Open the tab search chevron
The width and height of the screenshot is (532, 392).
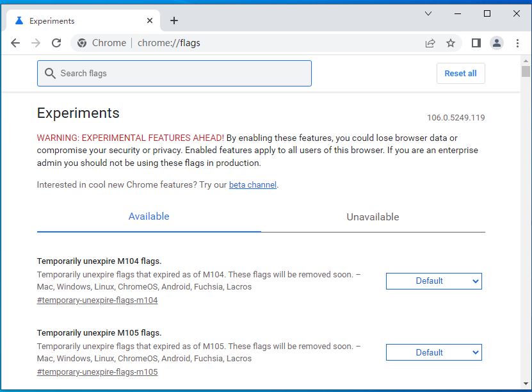coord(428,13)
